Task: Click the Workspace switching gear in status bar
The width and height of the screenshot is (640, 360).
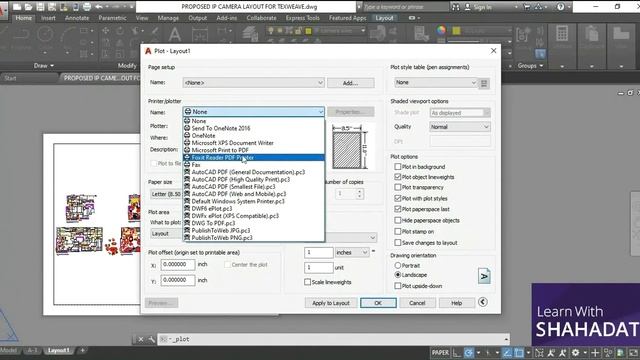Action: tap(576, 353)
